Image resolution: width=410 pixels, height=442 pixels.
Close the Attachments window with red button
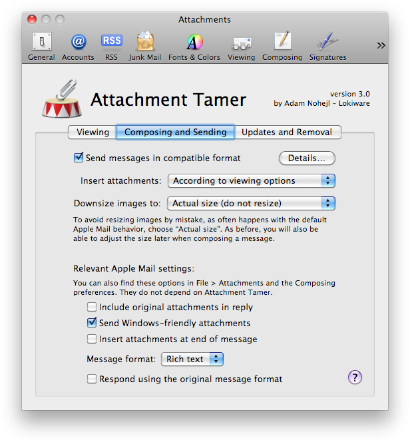pos(32,19)
